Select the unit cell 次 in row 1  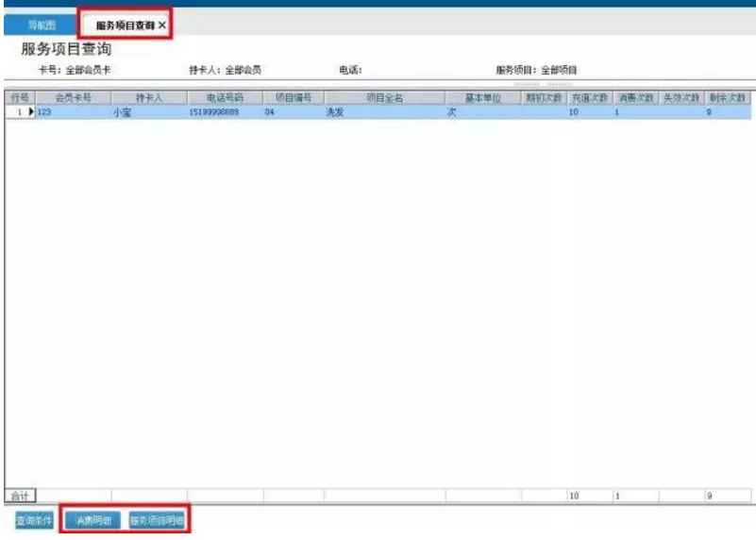pos(483,111)
